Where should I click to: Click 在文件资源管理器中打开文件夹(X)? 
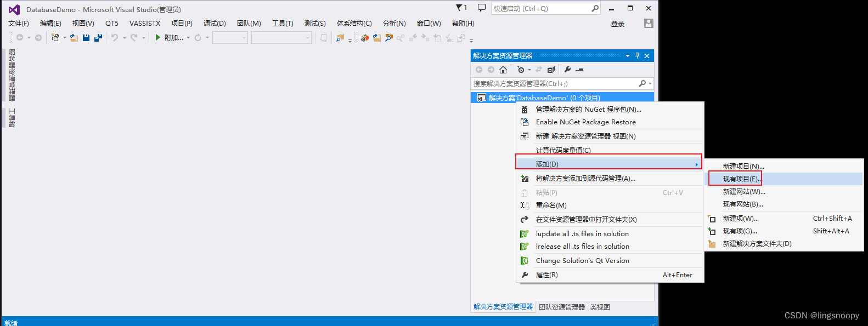click(x=610, y=220)
